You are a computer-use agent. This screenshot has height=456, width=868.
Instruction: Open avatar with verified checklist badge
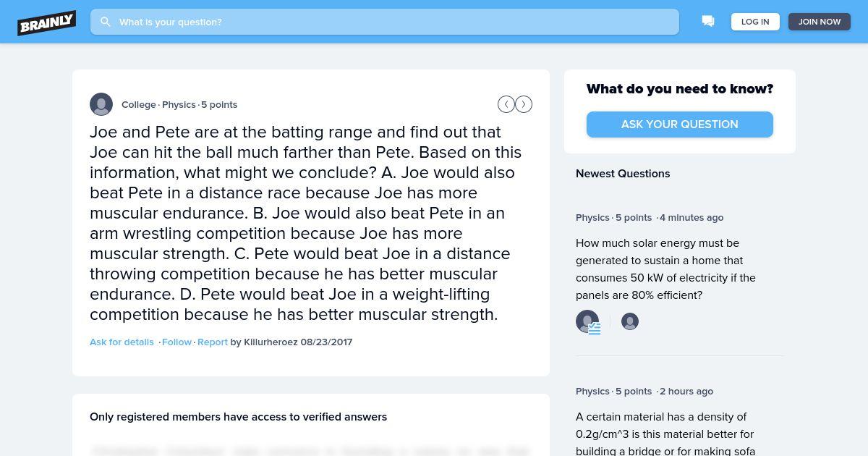point(587,321)
